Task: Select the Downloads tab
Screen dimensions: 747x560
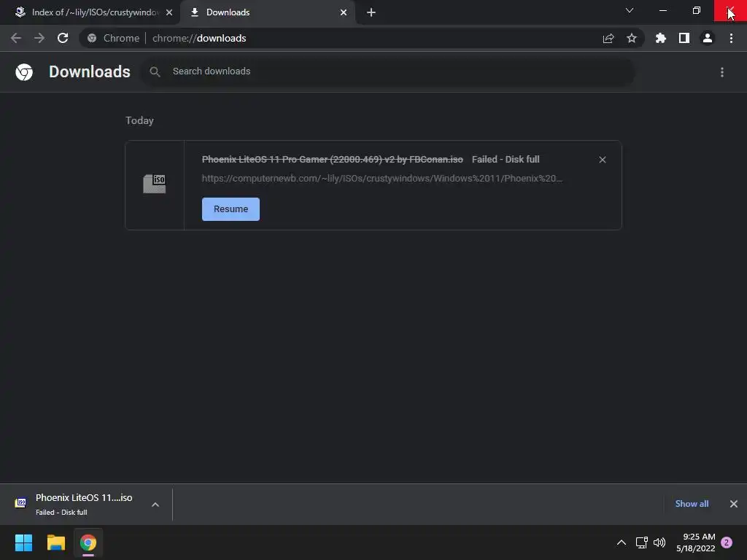Action: click(x=268, y=12)
